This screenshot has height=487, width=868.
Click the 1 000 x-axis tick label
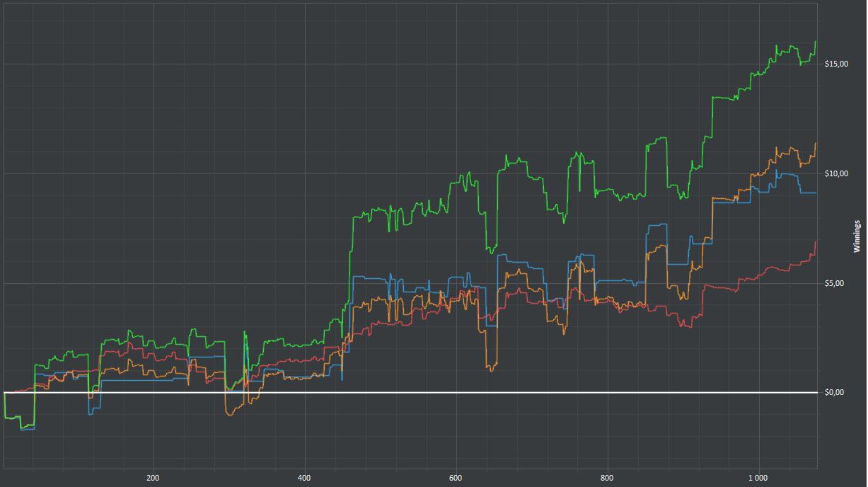(758, 478)
